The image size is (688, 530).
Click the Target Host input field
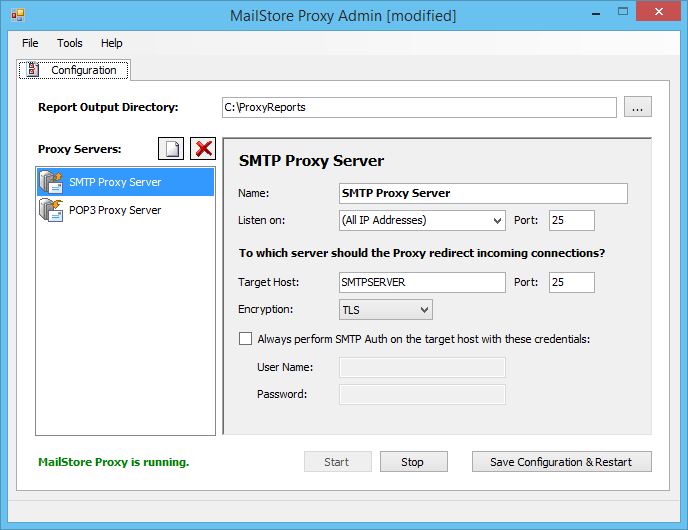422,282
